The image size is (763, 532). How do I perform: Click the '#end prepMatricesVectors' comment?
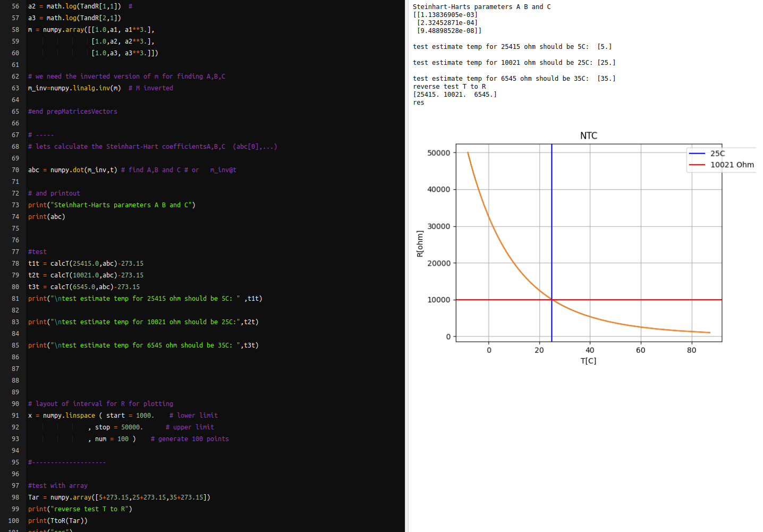[x=73, y=112]
